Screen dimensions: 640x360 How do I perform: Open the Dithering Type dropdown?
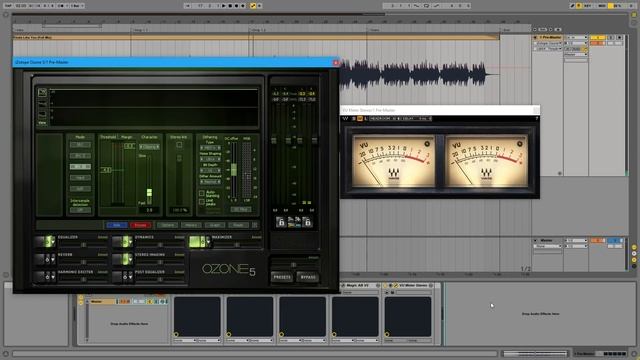(210, 148)
